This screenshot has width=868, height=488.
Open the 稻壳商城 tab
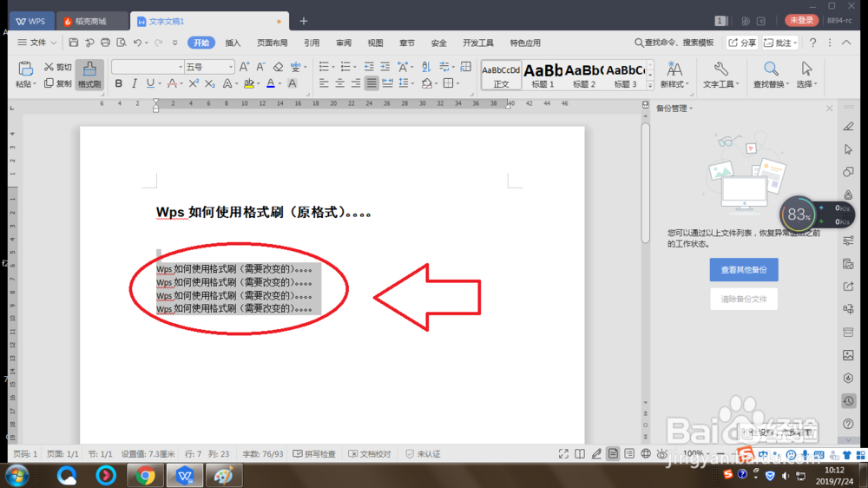(91, 21)
